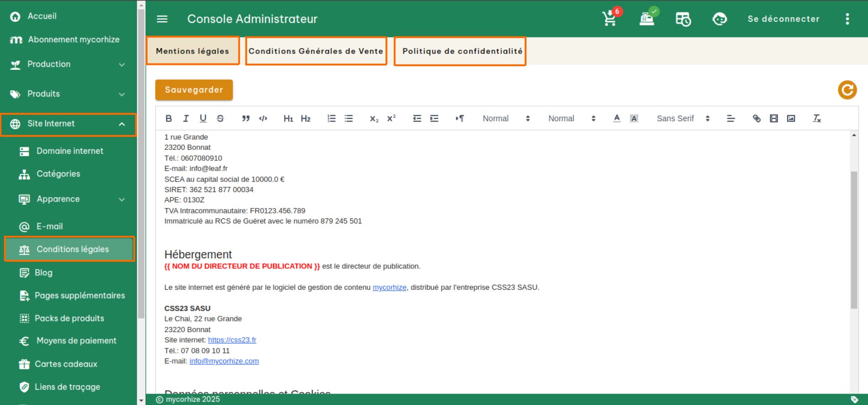Click the editor's vertical scrollbar thumb
This screenshot has width=868, height=405.
tap(853, 240)
